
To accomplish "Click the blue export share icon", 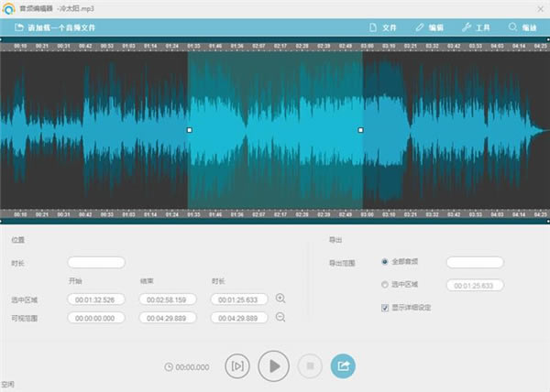I will (x=343, y=366).
